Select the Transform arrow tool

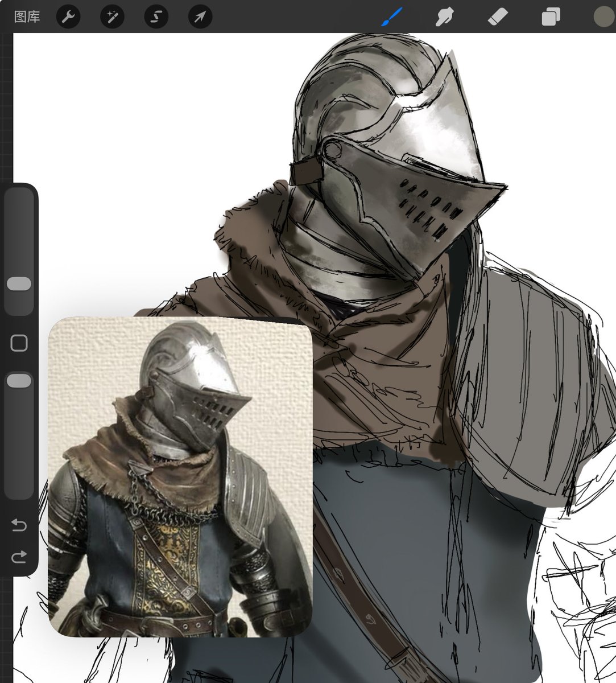(200, 17)
